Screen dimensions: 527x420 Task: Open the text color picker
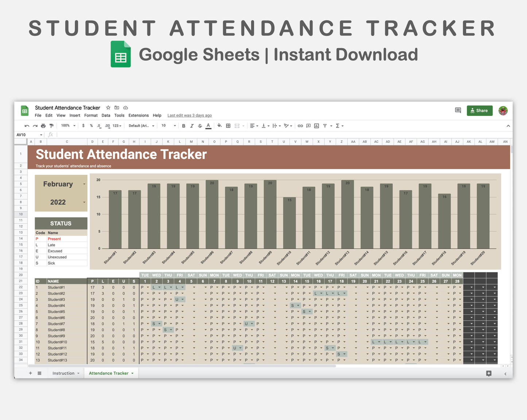[x=208, y=125]
